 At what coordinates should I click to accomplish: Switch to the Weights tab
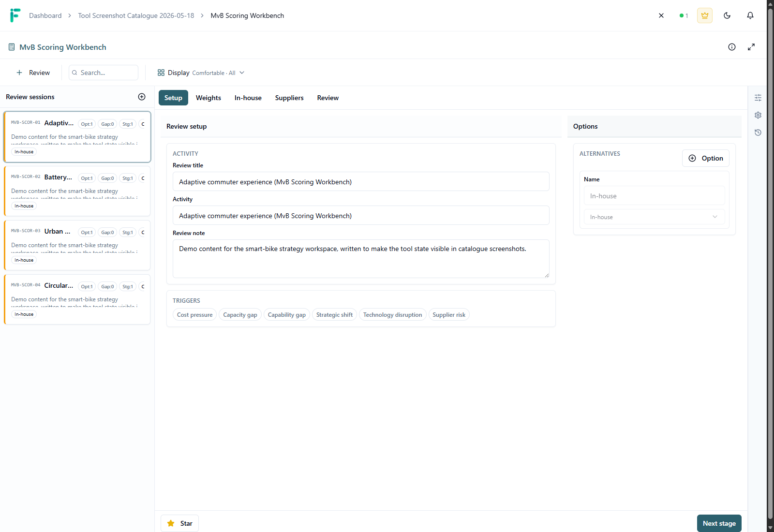[208, 98]
